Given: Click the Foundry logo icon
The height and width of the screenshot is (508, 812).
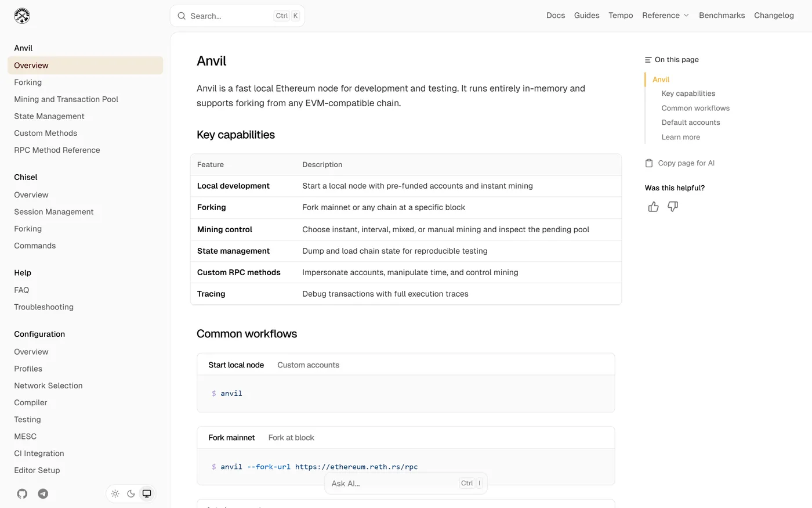Looking at the screenshot, I should pyautogui.click(x=22, y=16).
